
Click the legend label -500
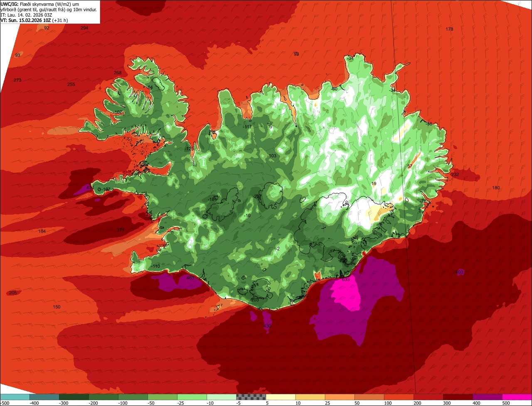click(5, 403)
